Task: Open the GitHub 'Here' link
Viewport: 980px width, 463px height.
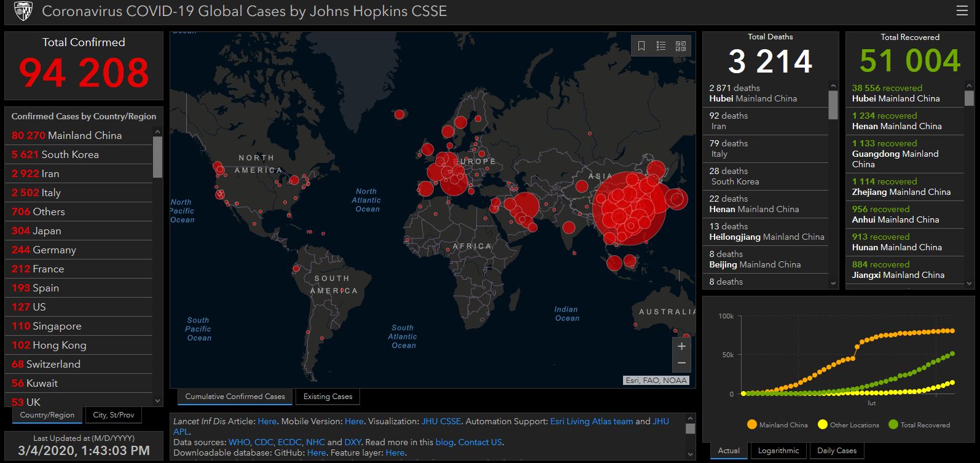Action: coord(316,453)
